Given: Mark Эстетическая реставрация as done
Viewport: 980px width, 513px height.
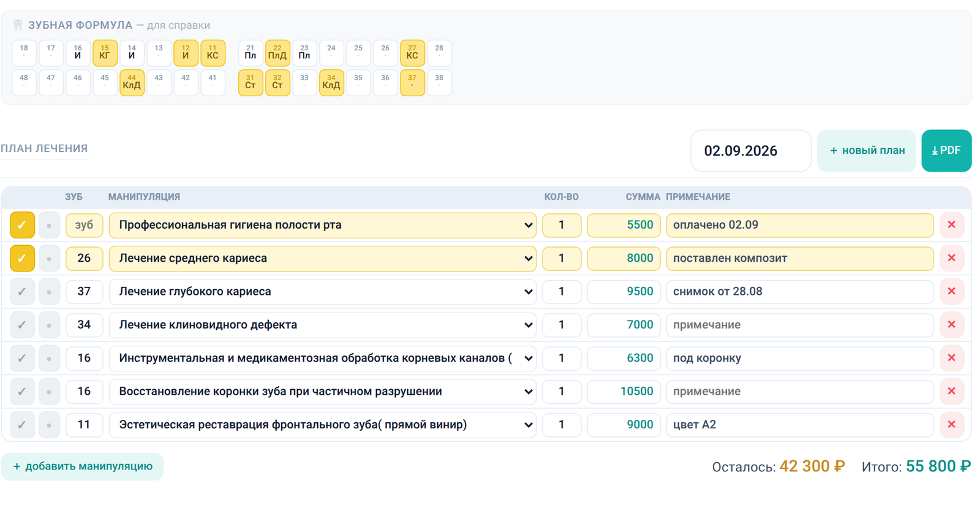Looking at the screenshot, I should coord(22,425).
